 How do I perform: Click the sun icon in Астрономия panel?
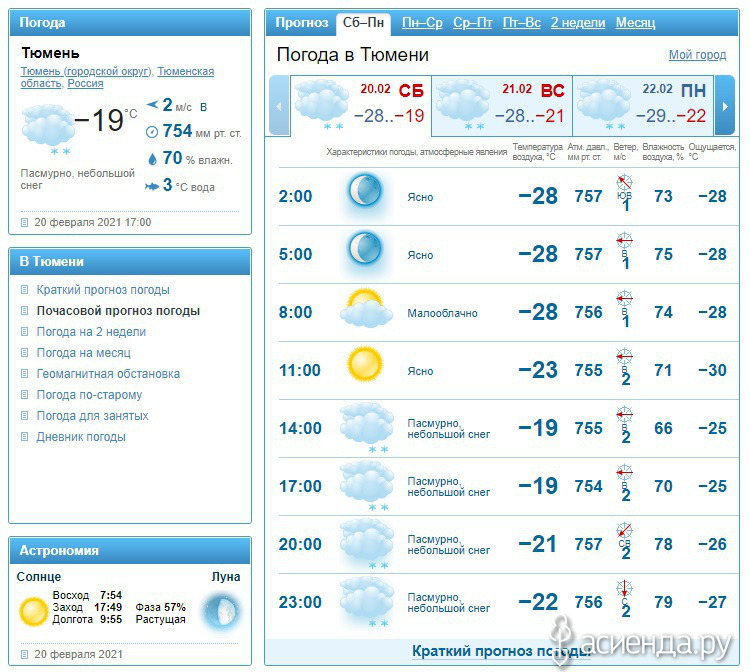tap(33, 611)
